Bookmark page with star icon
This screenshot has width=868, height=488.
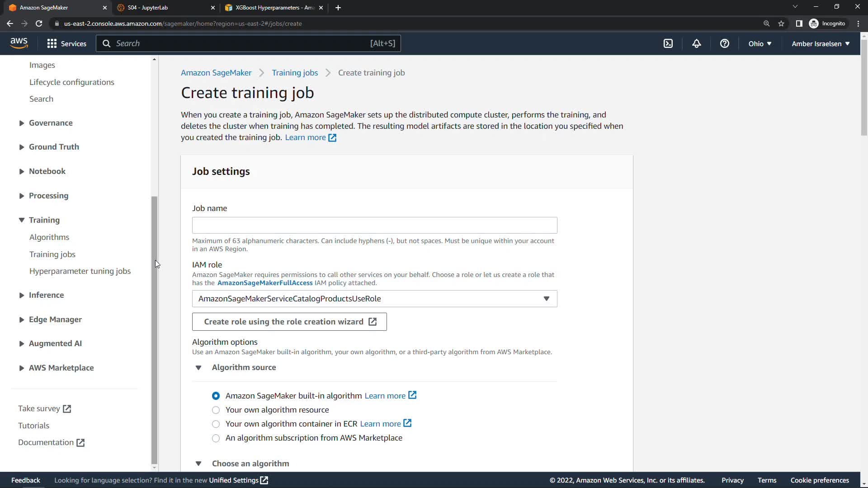(x=781, y=23)
